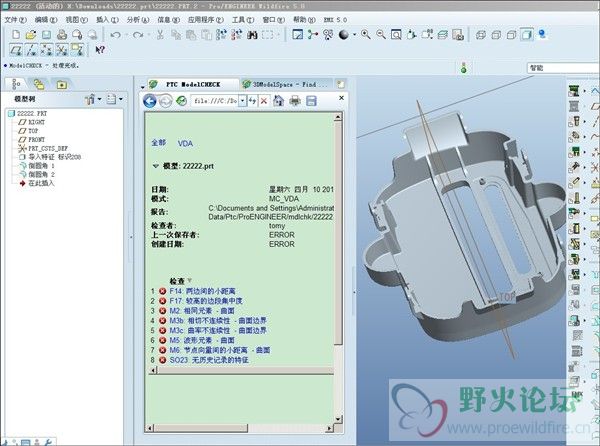
Task: Stop loading with red X button
Action: coord(264,101)
